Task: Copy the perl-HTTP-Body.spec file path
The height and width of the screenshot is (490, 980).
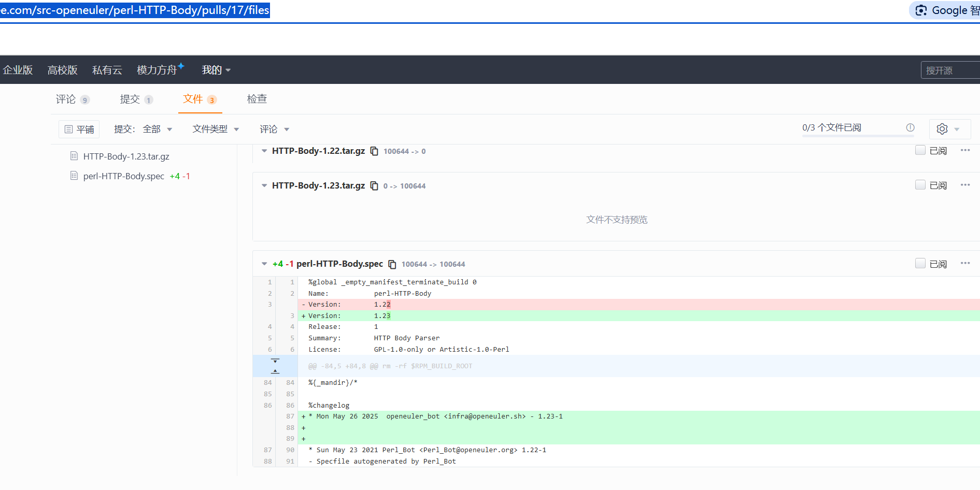Action: (x=392, y=264)
